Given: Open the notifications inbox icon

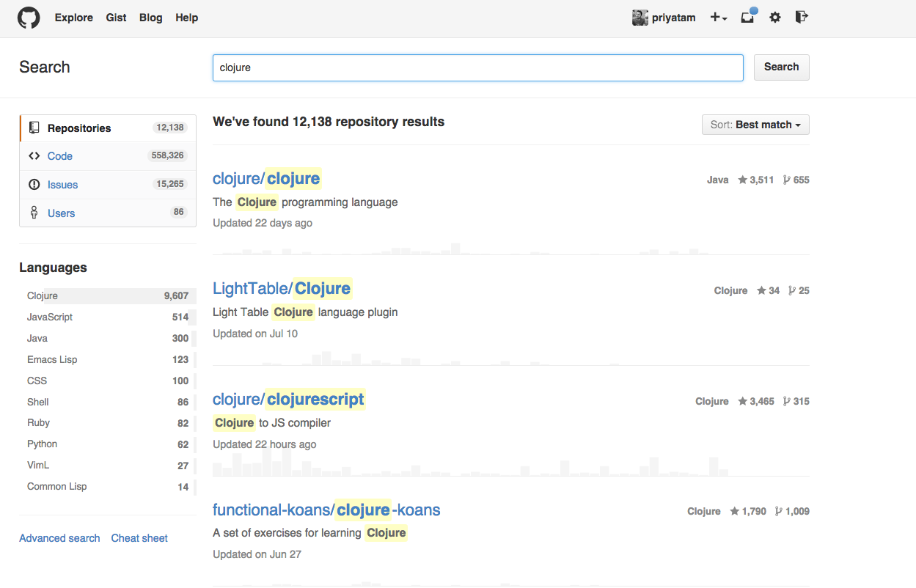Looking at the screenshot, I should [x=748, y=16].
